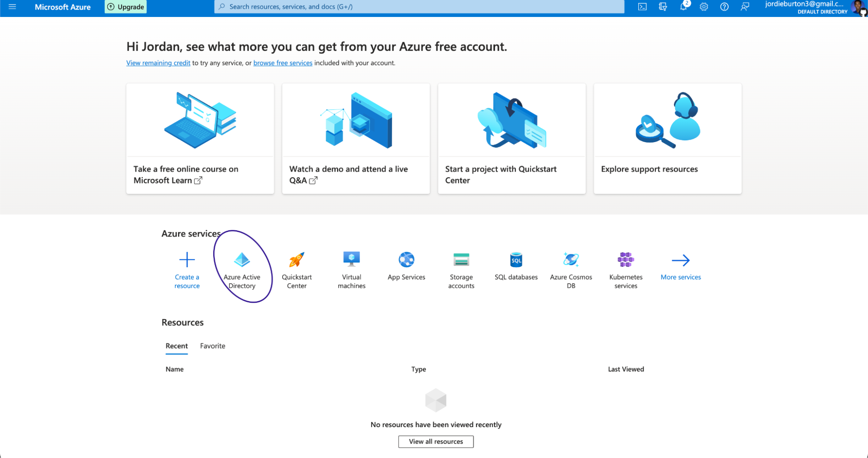Click the account profile avatar
This screenshot has height=458, width=868.
tap(858, 8)
